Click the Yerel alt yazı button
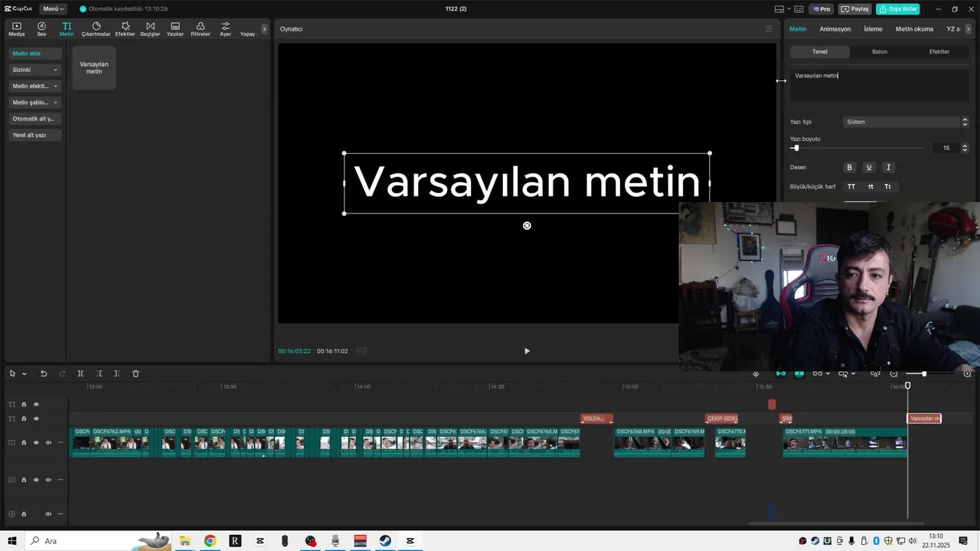Viewport: 980px width, 551px height. (35, 135)
